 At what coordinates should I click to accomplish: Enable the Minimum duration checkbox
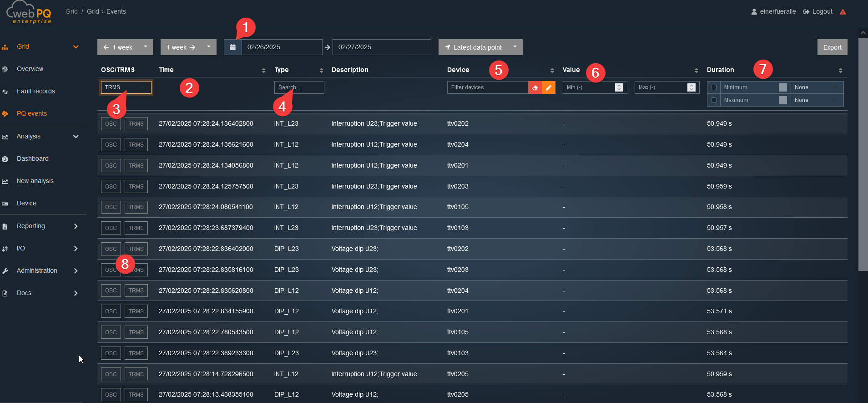(x=714, y=87)
